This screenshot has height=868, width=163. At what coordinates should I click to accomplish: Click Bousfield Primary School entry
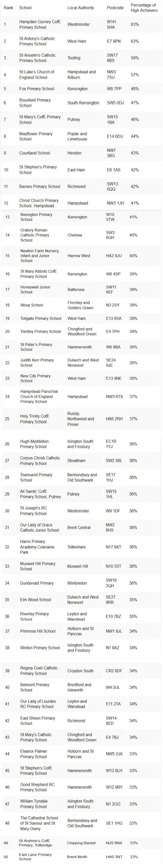click(x=35, y=103)
